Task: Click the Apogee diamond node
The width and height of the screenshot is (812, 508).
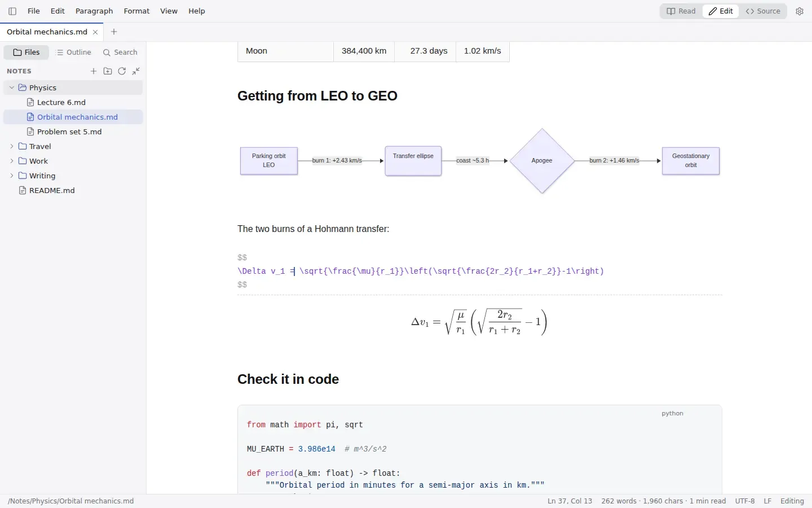Action: (x=542, y=161)
